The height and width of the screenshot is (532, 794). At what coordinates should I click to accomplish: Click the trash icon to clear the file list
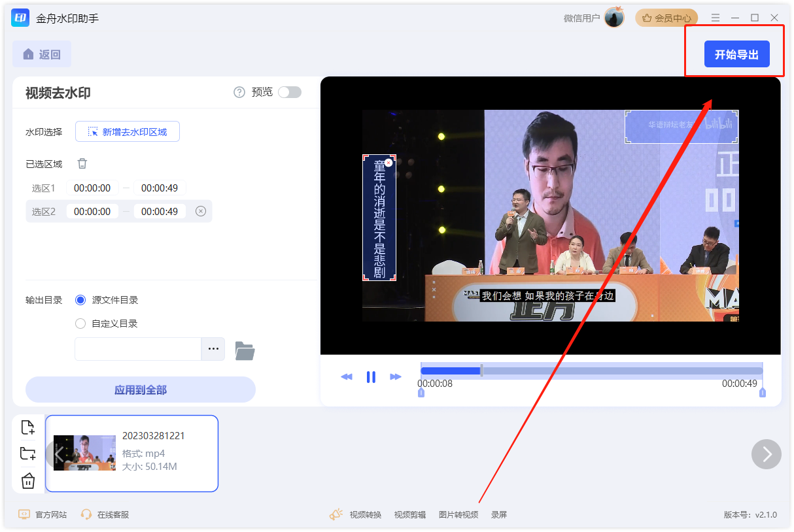pos(28,480)
